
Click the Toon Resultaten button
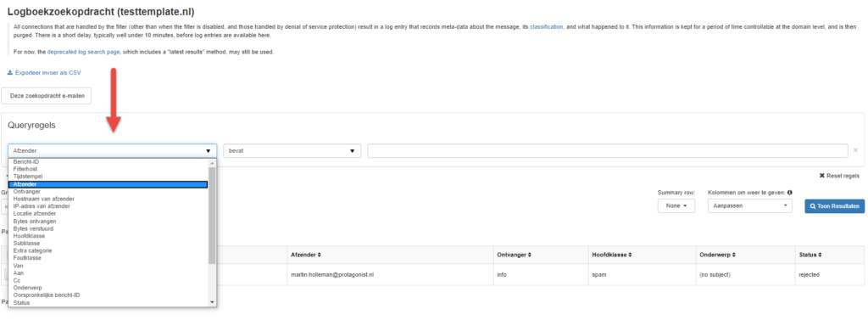tap(835, 205)
